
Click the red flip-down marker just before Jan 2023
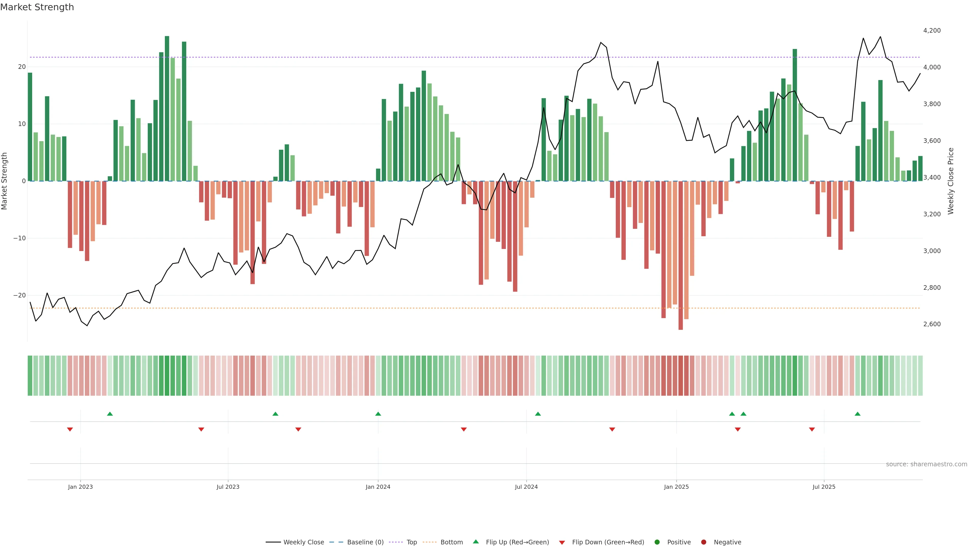coord(70,429)
